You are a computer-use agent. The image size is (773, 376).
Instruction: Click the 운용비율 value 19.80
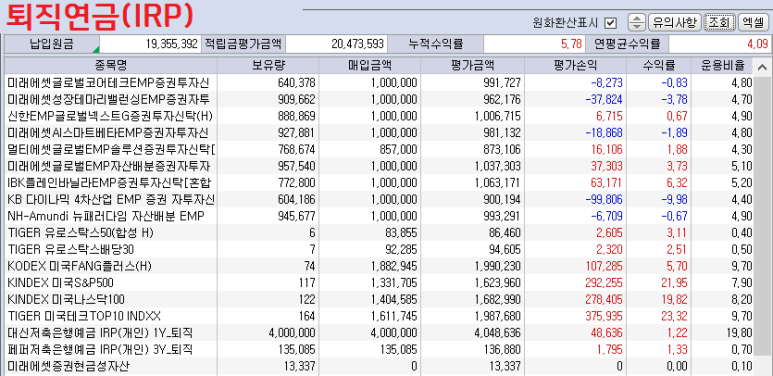739,333
